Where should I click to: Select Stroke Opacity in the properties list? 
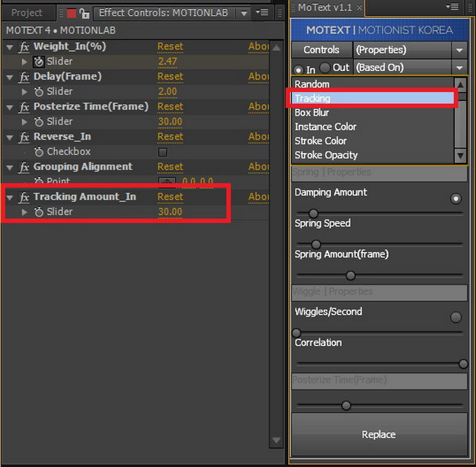pyautogui.click(x=372, y=155)
